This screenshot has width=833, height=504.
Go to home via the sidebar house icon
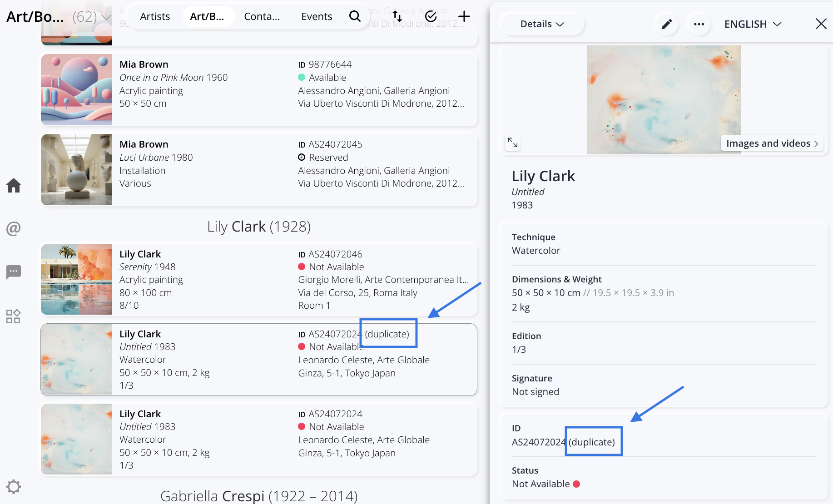(14, 185)
